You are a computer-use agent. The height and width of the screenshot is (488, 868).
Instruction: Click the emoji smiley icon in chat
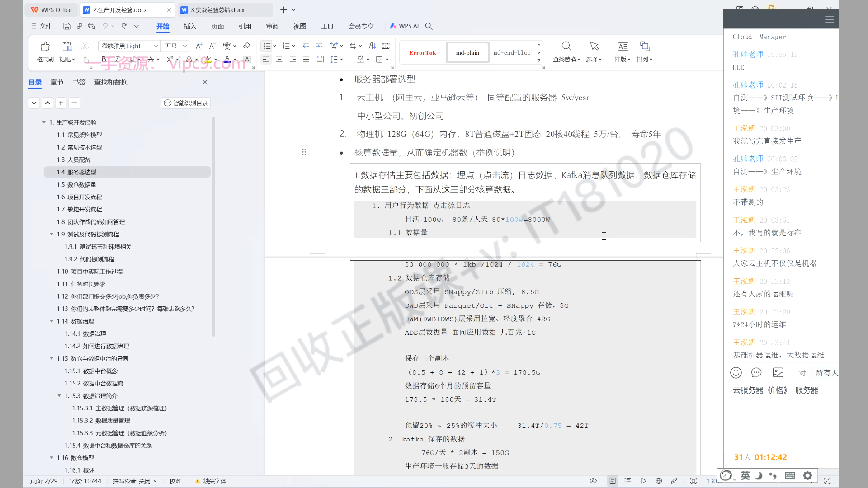(x=736, y=373)
